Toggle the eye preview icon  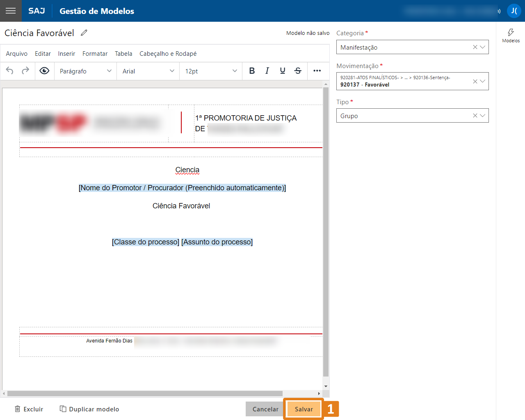(44, 71)
